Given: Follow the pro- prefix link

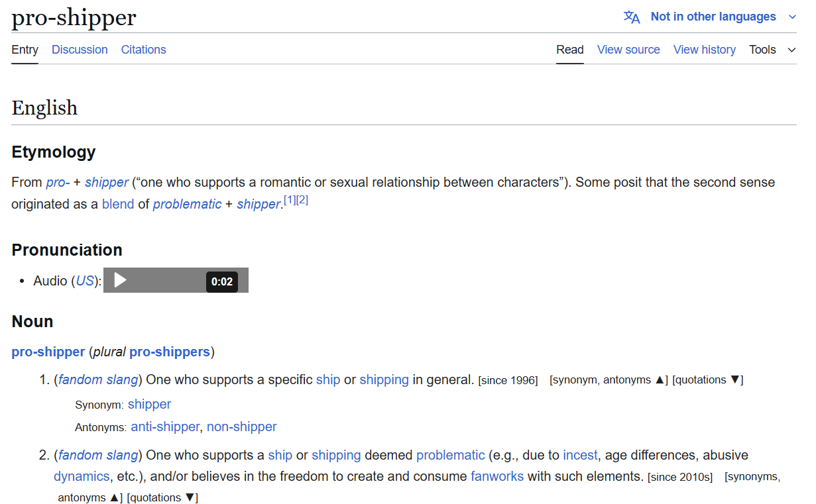Looking at the screenshot, I should (58, 182).
